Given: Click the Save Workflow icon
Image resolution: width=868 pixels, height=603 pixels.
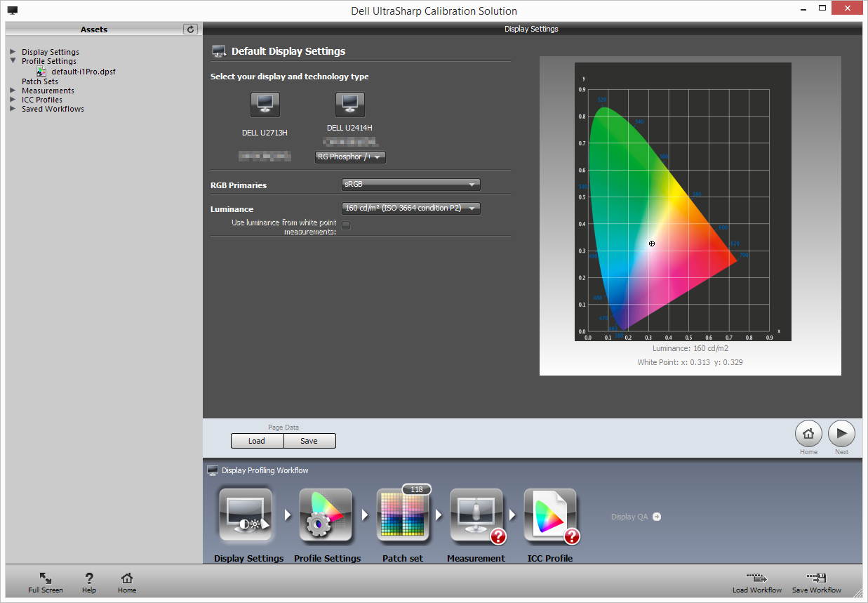Looking at the screenshot, I should (x=816, y=578).
